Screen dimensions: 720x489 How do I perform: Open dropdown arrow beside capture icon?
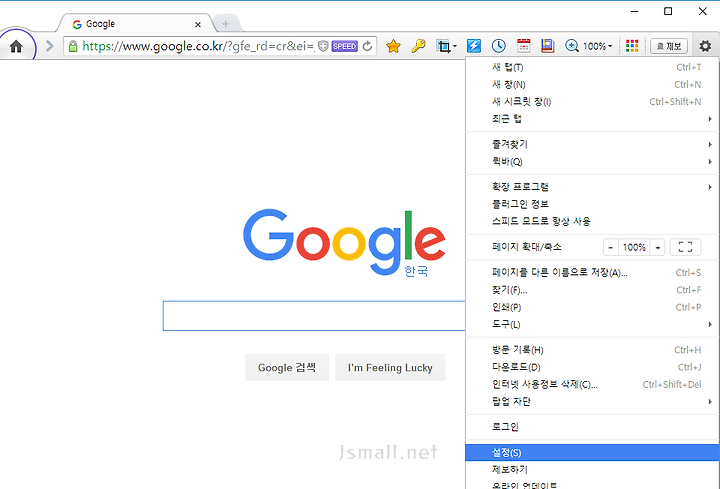[455, 46]
